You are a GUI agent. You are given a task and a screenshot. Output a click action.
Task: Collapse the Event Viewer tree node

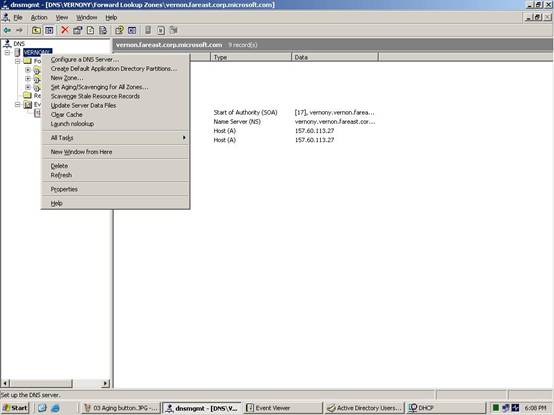click(17, 105)
